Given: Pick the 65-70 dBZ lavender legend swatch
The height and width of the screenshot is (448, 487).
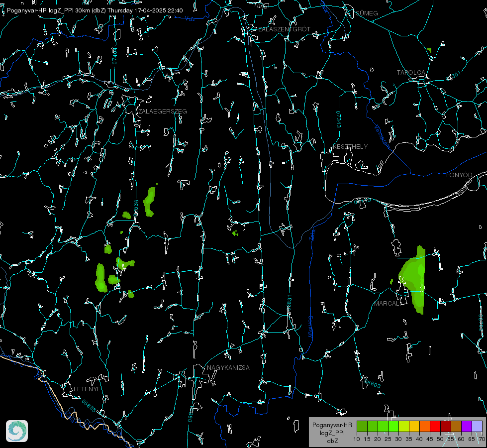Looking at the screenshot, I should 477,426.
